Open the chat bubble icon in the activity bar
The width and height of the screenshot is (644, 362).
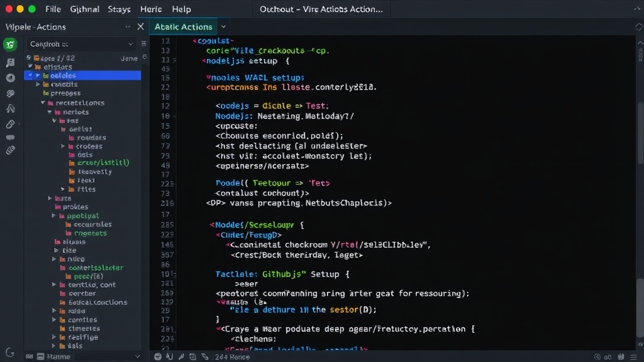(x=10, y=138)
